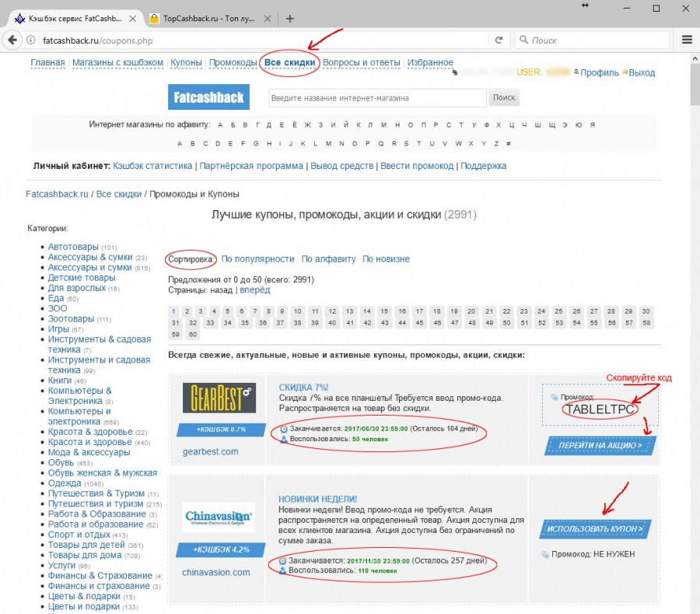
Task: Click the ПЕРЕЙТИ НА АКЦИЮ button
Action: click(x=600, y=445)
